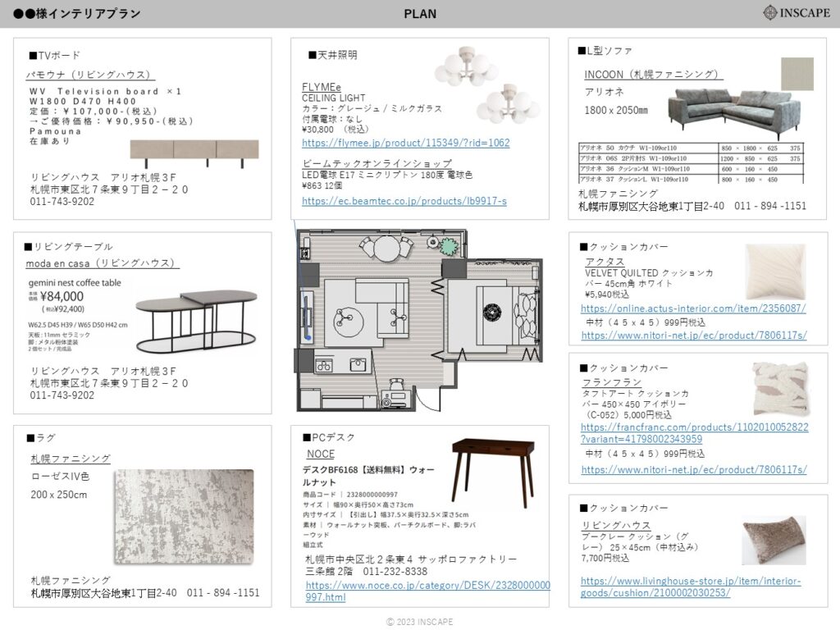Open the FLYMEe ceiling light product link

405,143
